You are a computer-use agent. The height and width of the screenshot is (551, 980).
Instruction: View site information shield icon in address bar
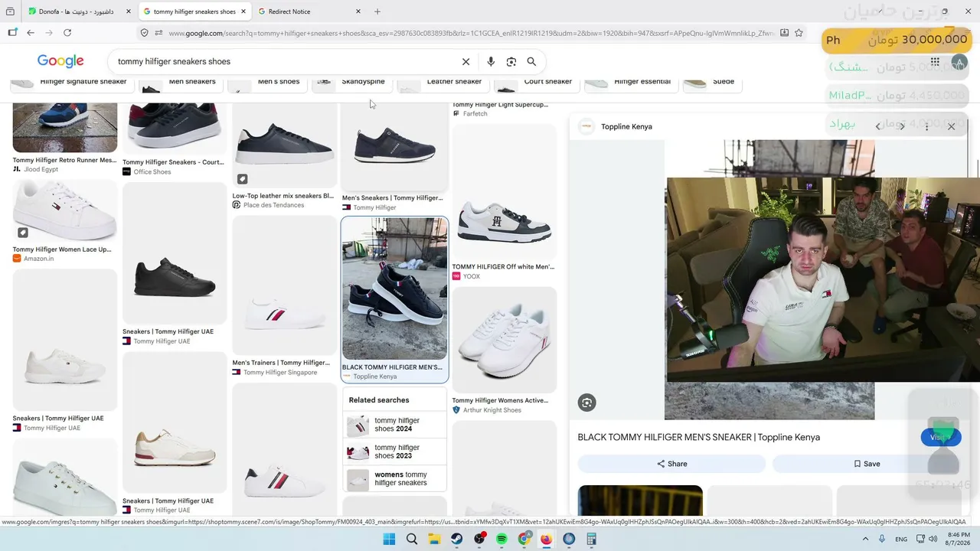click(144, 33)
